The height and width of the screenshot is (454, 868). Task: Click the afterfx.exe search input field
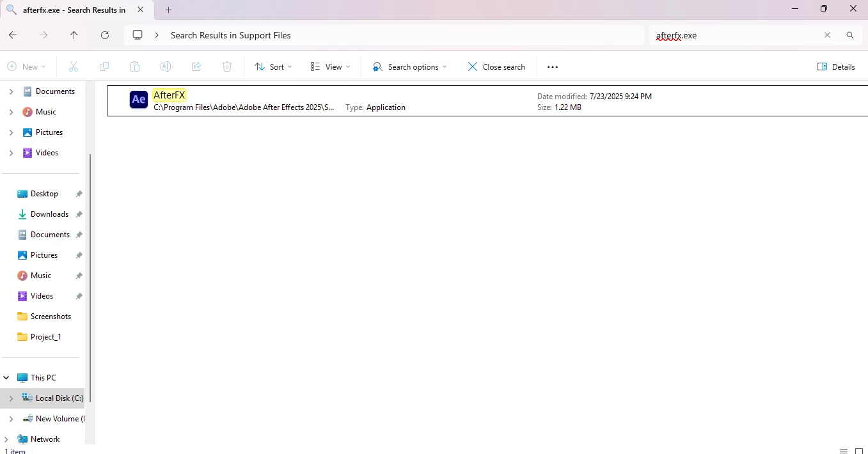point(736,35)
